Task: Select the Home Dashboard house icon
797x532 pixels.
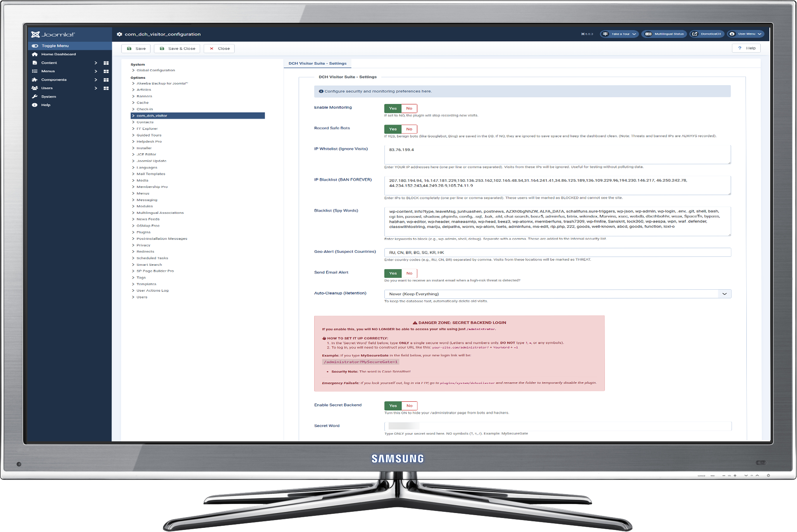Action: 35,54
